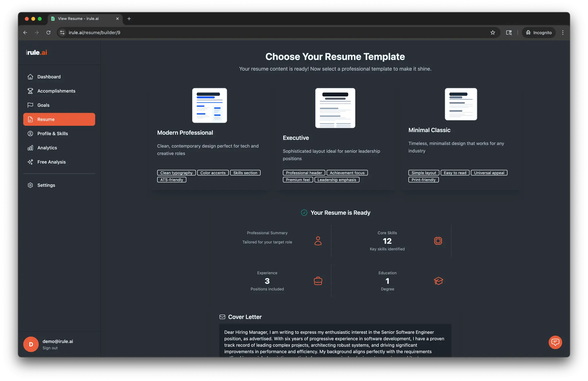The width and height of the screenshot is (588, 381).
Task: Click the Leadership emphasis tag
Action: tap(337, 180)
